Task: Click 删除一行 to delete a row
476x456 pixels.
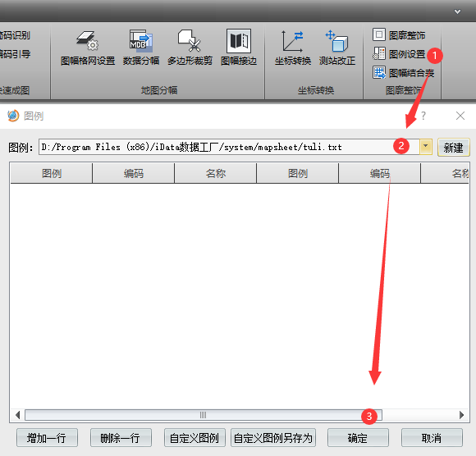Action: (x=121, y=438)
